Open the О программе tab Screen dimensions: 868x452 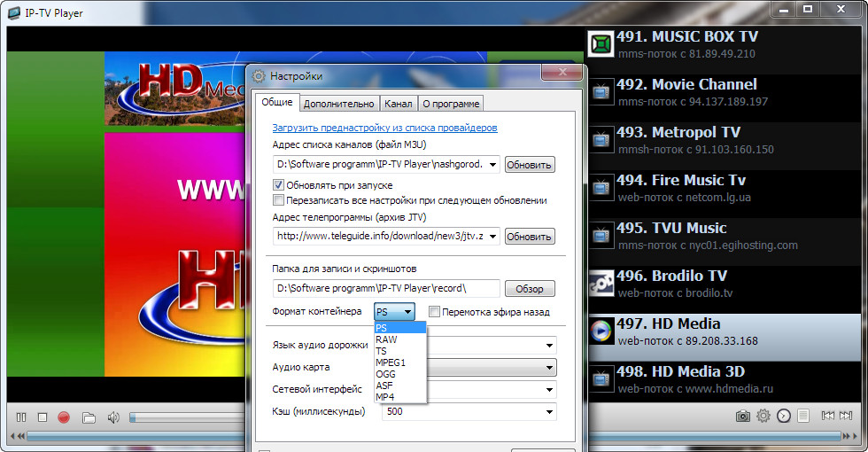coord(451,104)
